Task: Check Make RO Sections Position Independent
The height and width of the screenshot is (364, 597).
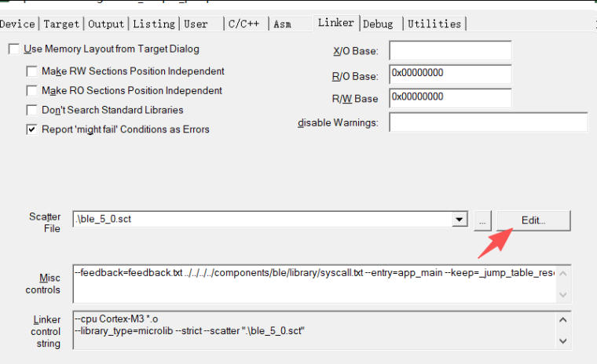Action: click(32, 91)
